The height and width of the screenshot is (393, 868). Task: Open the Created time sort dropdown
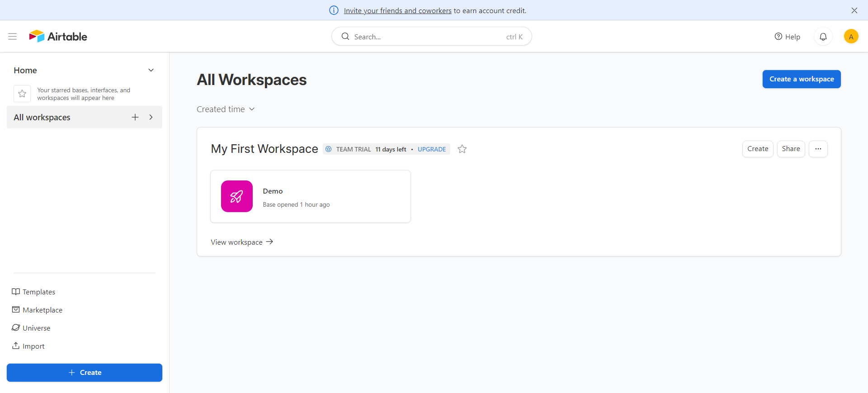click(226, 109)
